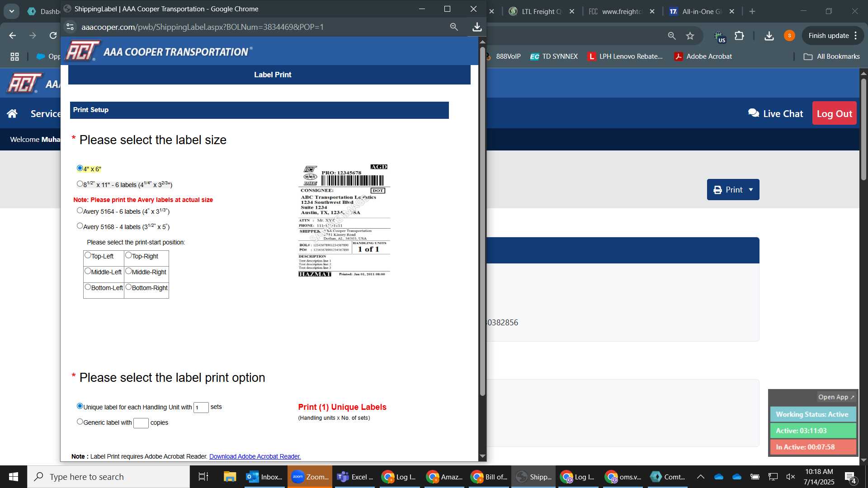868x488 pixels.
Task: Switch to the LTL Freight tab
Action: (x=542, y=11)
